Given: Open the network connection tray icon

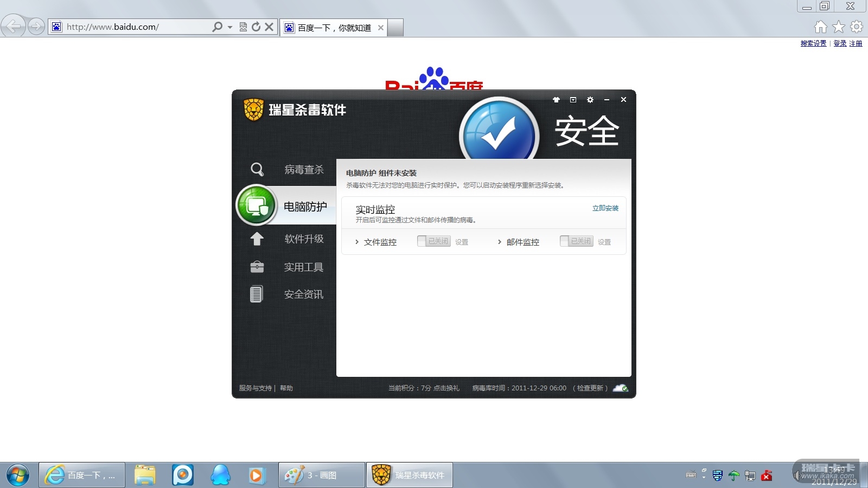Looking at the screenshot, I should click(x=750, y=476).
